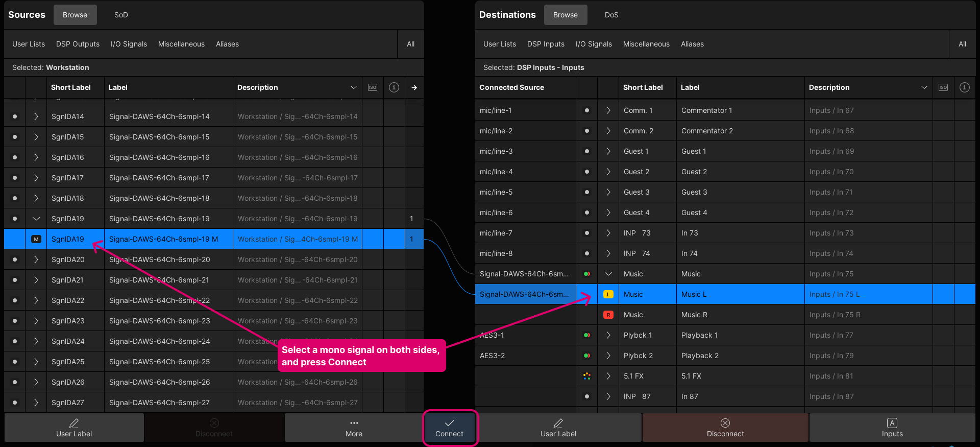Click the ISO icon in Sources header
Image resolution: width=980 pixels, height=447 pixels.
[373, 87]
